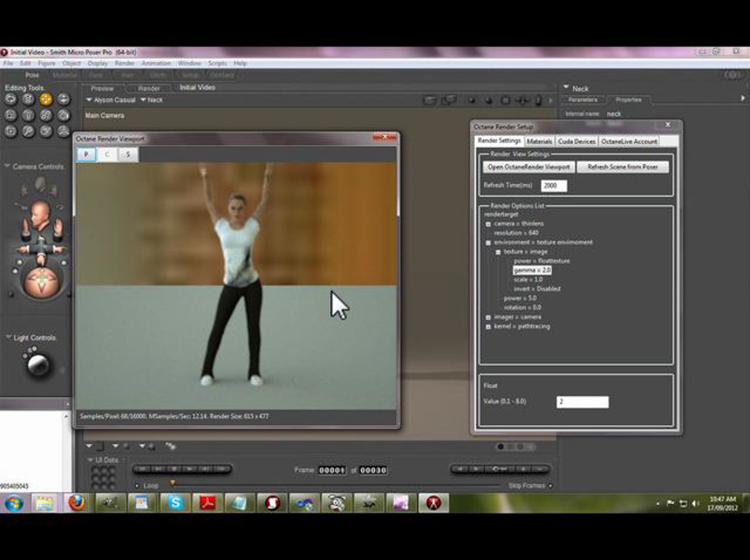
Task: Click the Action Center flag icon
Action: [x=670, y=503]
